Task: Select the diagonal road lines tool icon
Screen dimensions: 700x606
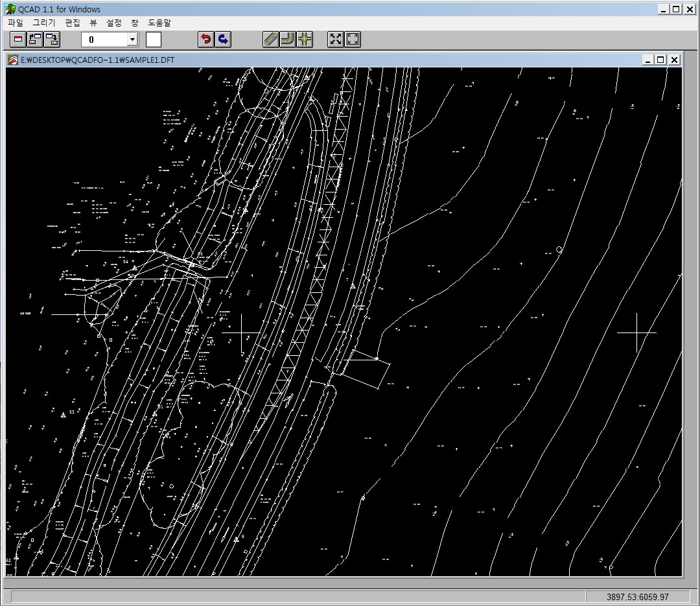Action: (x=271, y=40)
